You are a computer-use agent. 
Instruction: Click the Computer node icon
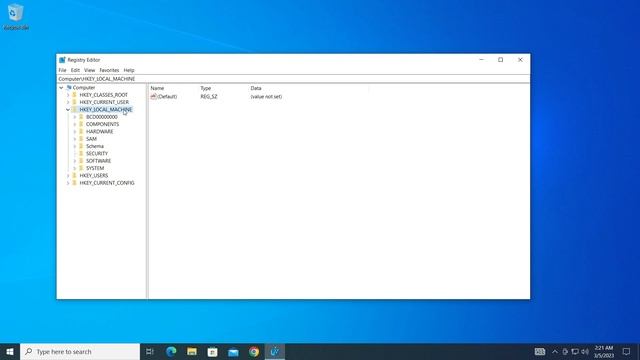coord(69,88)
